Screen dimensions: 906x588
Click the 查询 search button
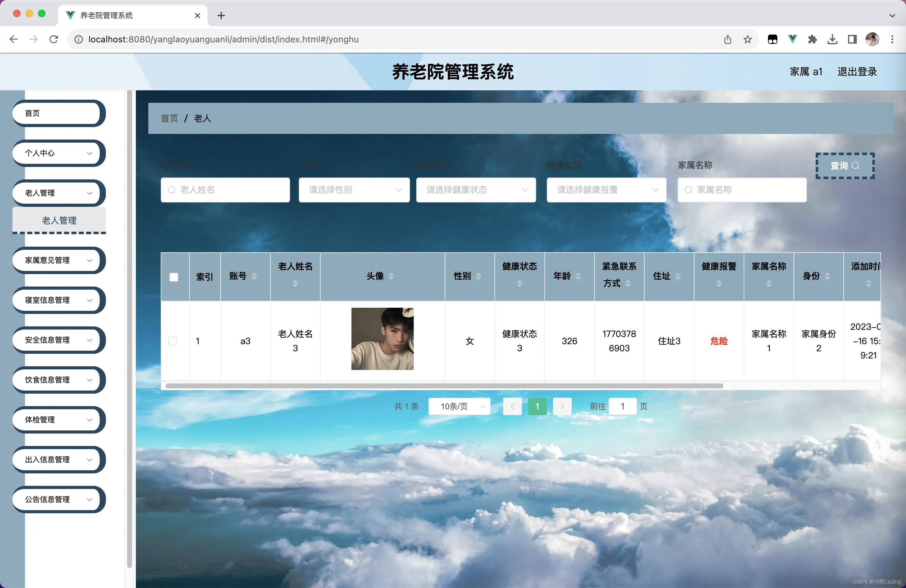[845, 166]
